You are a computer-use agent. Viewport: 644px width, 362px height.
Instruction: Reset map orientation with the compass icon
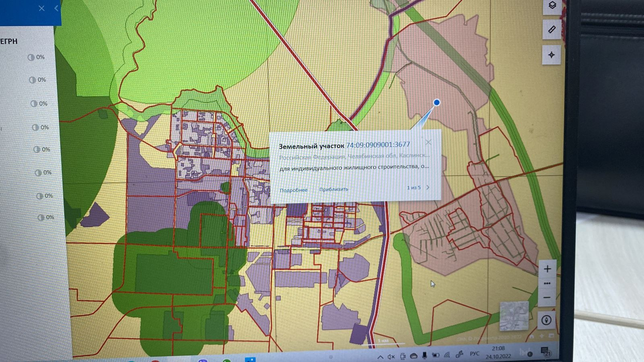click(546, 320)
